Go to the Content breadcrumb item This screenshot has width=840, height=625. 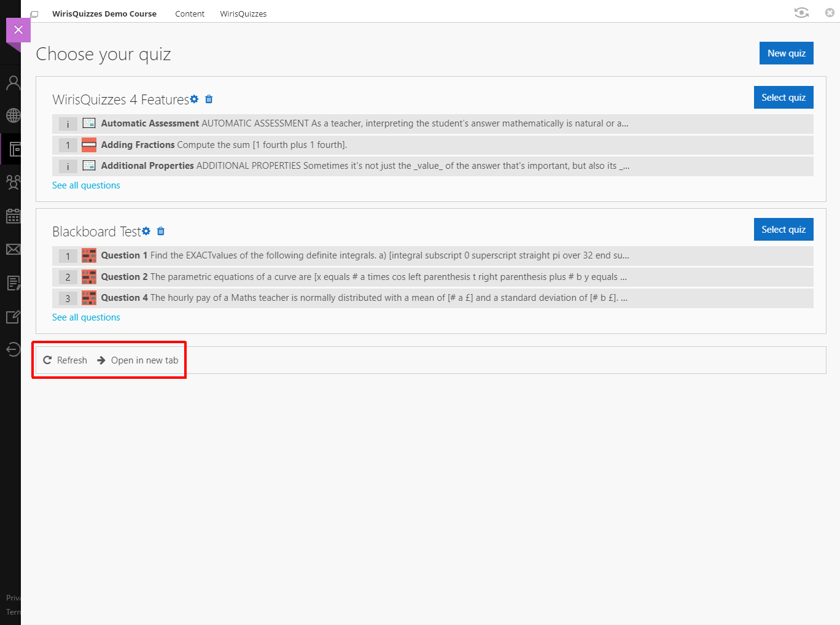190,14
